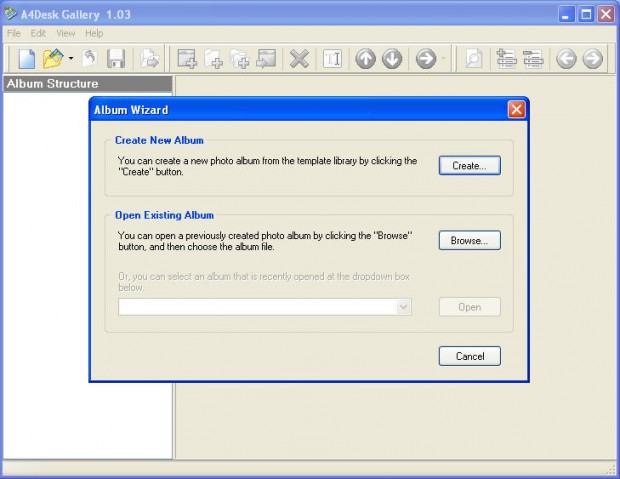This screenshot has height=479, width=620.
Task: Click the Preview magnifier page icon
Action: tap(474, 59)
